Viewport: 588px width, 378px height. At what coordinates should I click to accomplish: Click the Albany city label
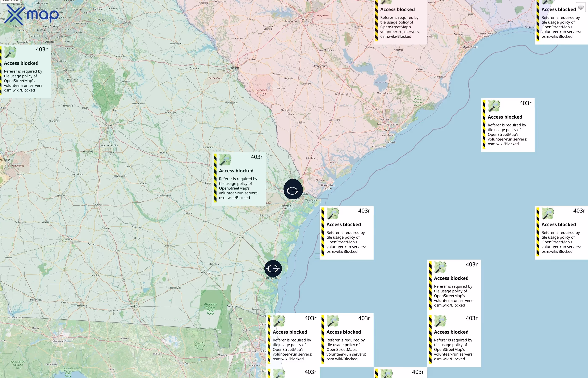coord(68,240)
